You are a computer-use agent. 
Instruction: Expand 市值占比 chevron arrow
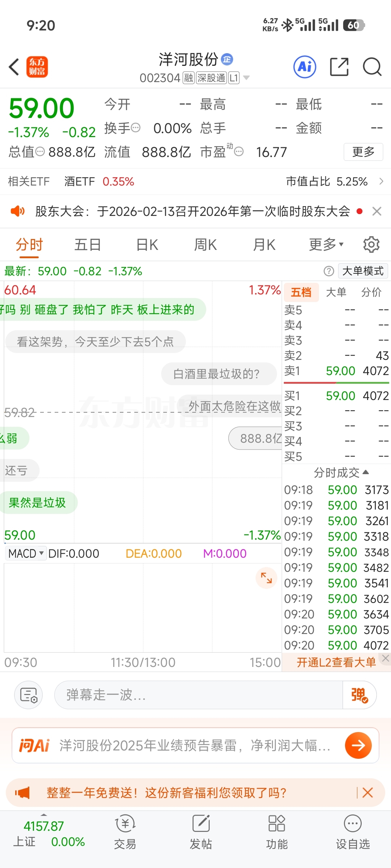(x=381, y=181)
